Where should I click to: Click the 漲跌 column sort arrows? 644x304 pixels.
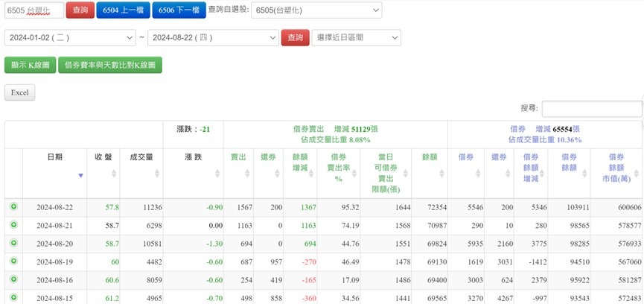tap(217, 173)
